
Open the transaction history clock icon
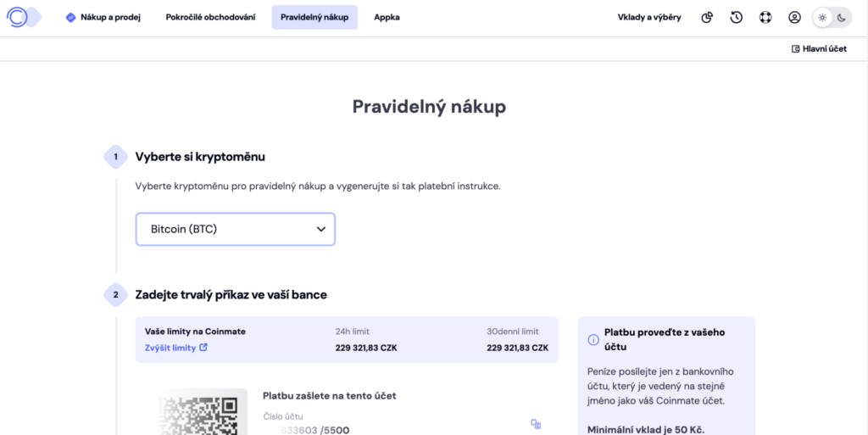(x=737, y=17)
